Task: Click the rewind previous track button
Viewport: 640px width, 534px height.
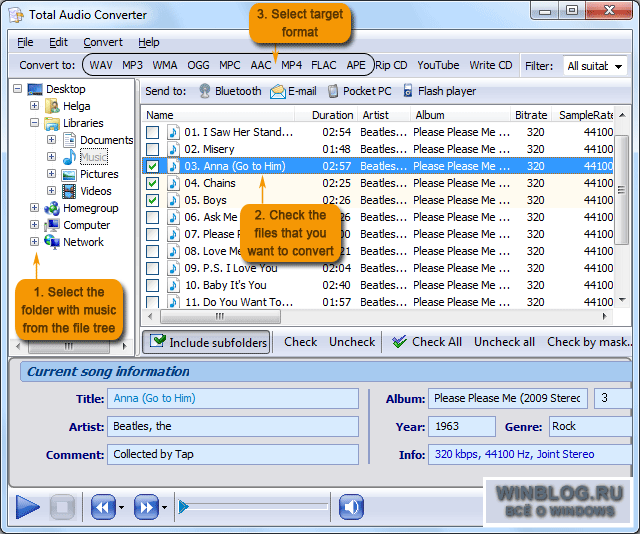Action: click(103, 507)
